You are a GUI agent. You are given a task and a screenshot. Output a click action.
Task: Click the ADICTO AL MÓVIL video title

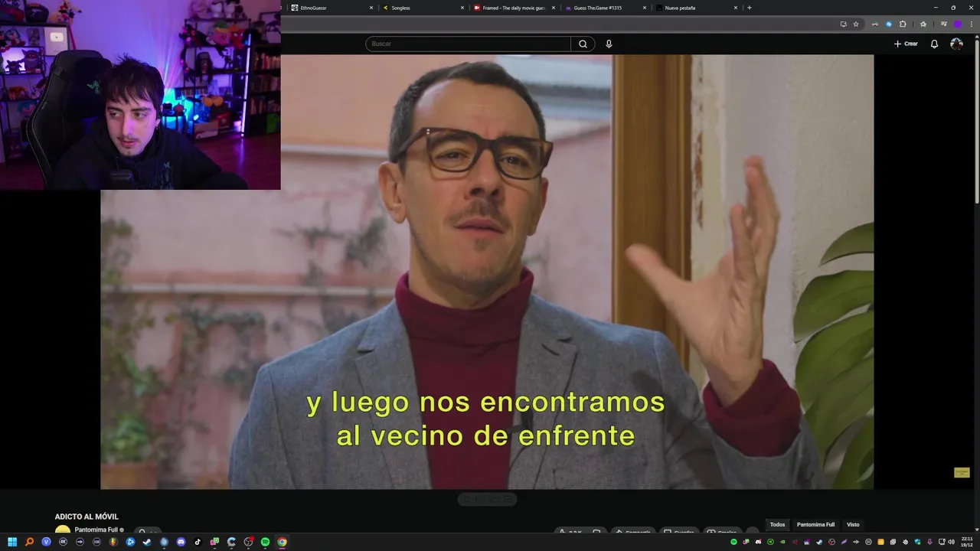coord(87,517)
